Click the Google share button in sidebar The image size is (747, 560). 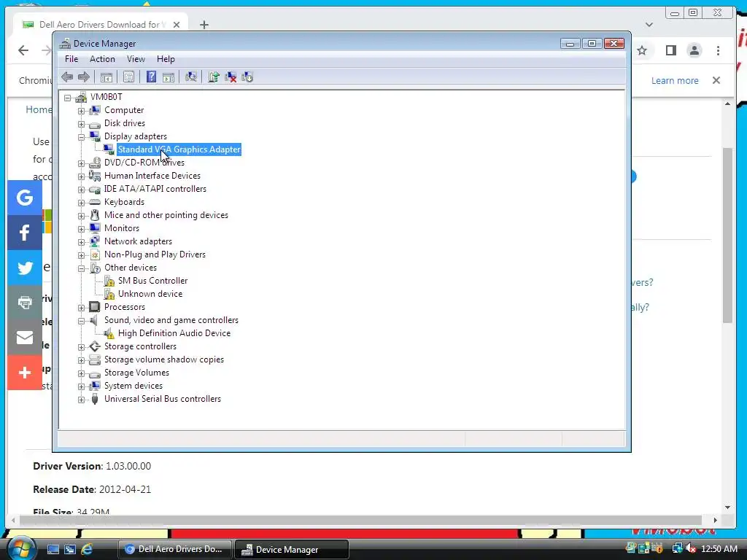[25, 197]
